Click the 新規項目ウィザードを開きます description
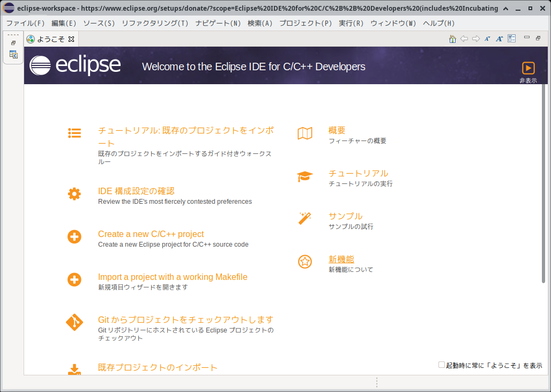This screenshot has width=551, height=392. click(143, 287)
